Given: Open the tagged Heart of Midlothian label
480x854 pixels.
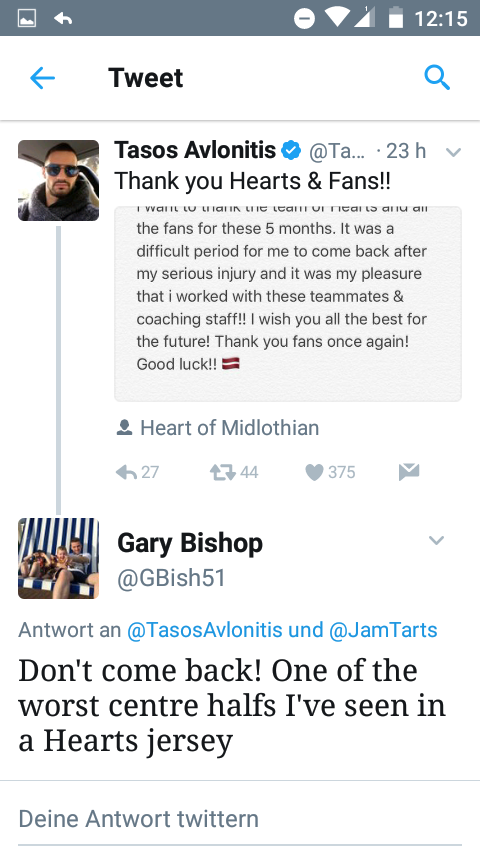Looking at the screenshot, I should click(229, 428).
